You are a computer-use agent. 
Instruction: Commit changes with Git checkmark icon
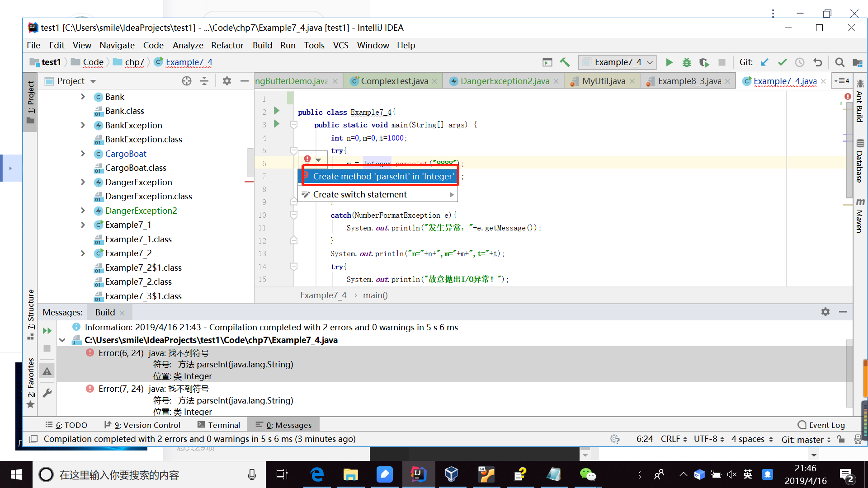point(783,62)
